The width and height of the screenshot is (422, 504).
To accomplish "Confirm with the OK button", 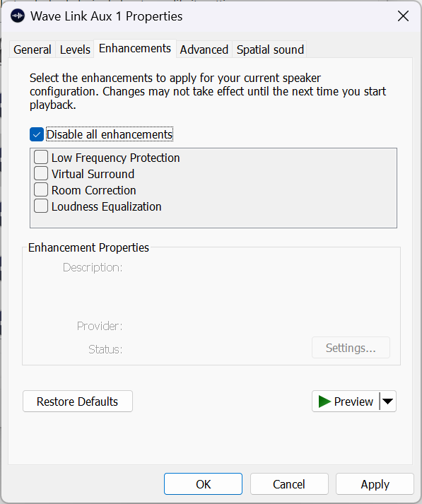I will [203, 484].
